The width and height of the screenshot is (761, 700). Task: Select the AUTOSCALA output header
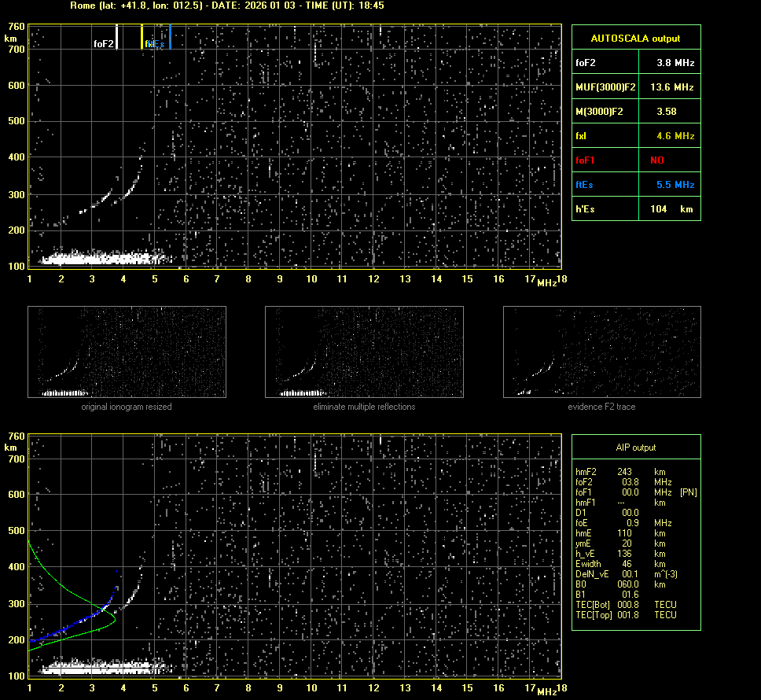point(635,38)
